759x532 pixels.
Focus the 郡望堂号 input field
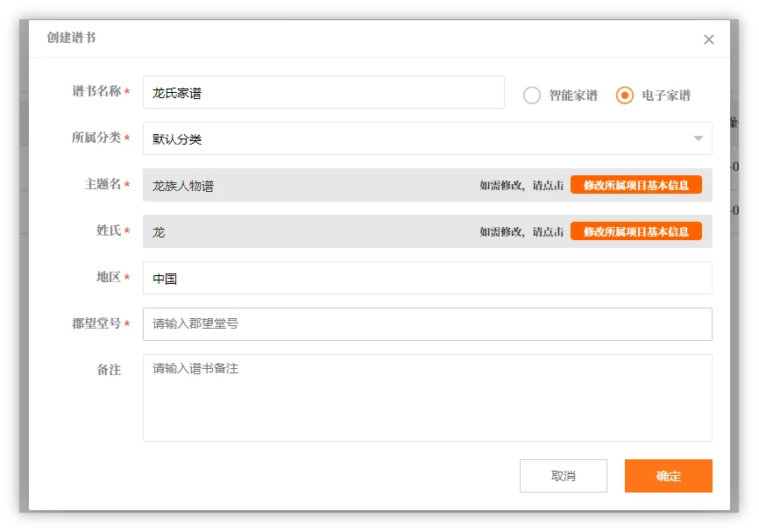(428, 324)
